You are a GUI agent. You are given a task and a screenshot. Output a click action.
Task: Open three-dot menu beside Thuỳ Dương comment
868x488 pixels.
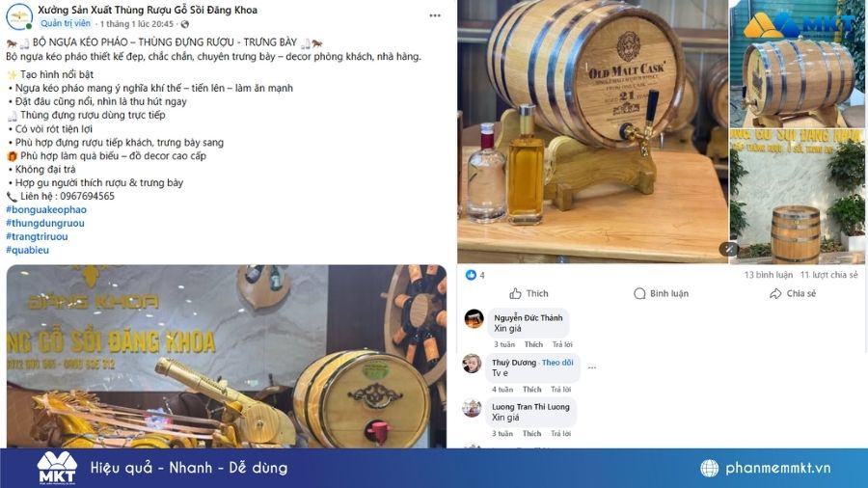592,367
